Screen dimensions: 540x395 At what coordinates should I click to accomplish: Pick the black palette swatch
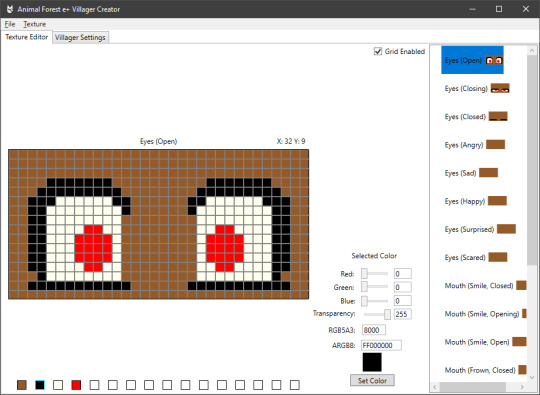[x=40, y=385]
